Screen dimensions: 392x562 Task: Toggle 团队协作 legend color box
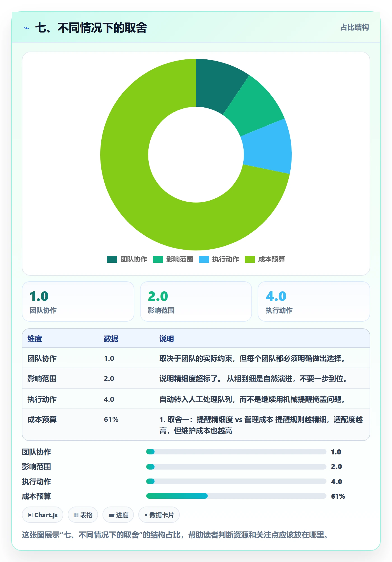tap(112, 259)
